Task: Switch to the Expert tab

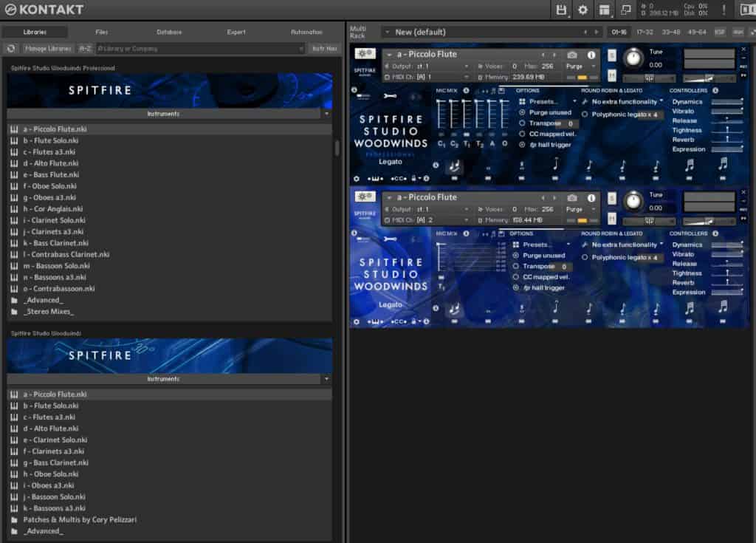Action: (236, 32)
